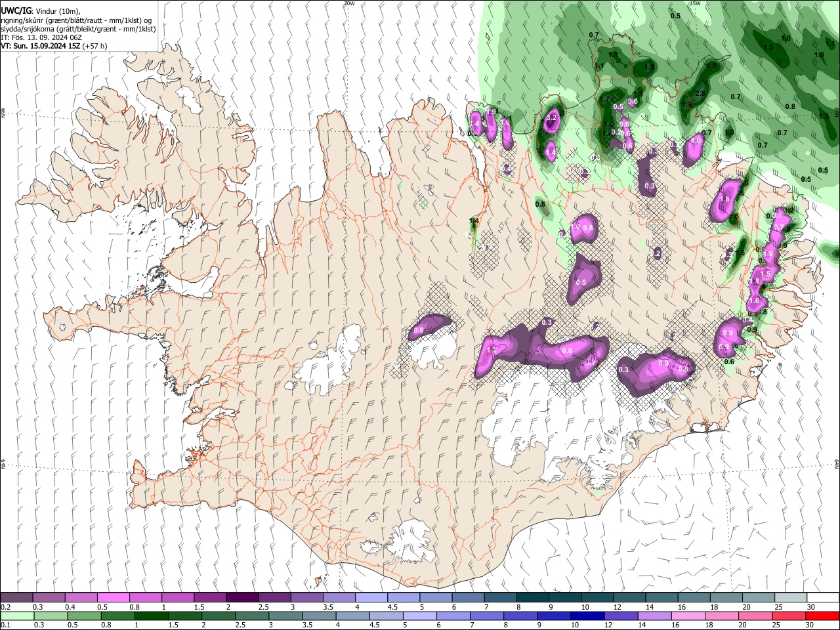
Task: Click the 0.1 label in the bottom legend row
Action: coord(6,625)
